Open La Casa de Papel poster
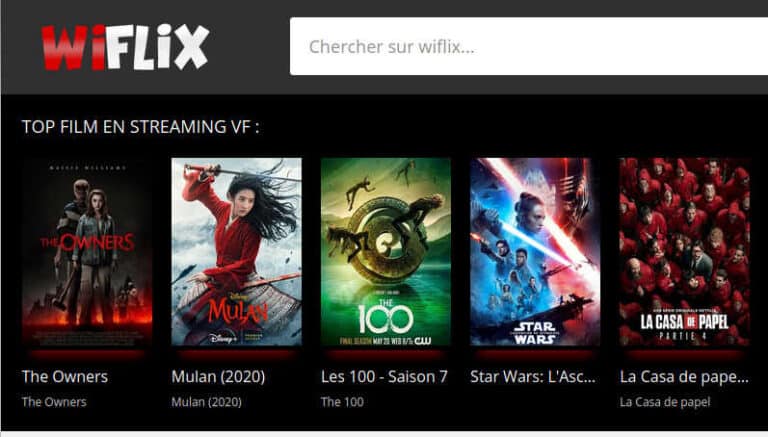This screenshot has height=437, width=768. [x=685, y=252]
